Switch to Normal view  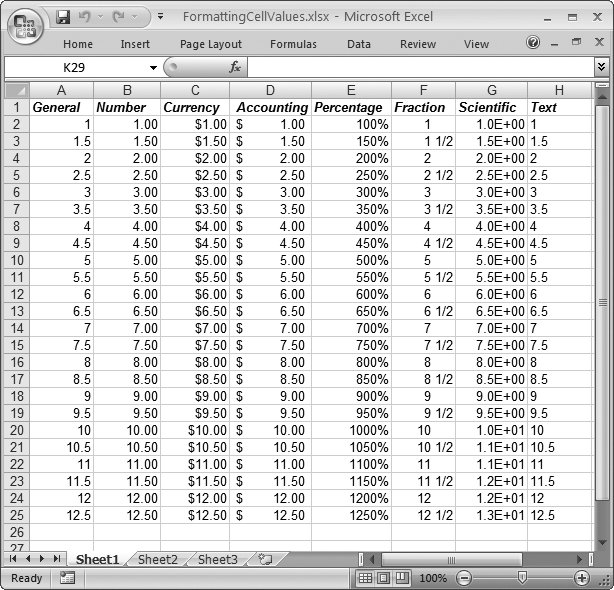(x=366, y=578)
